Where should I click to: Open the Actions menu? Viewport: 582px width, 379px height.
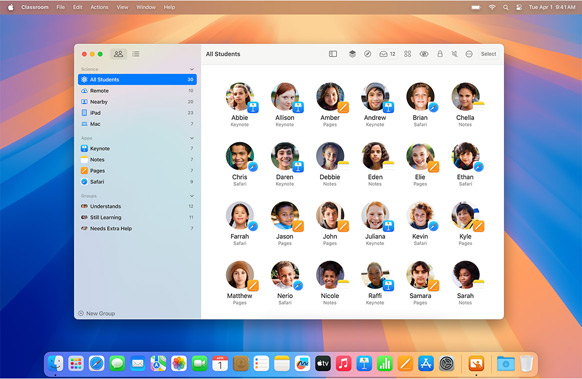(x=99, y=7)
